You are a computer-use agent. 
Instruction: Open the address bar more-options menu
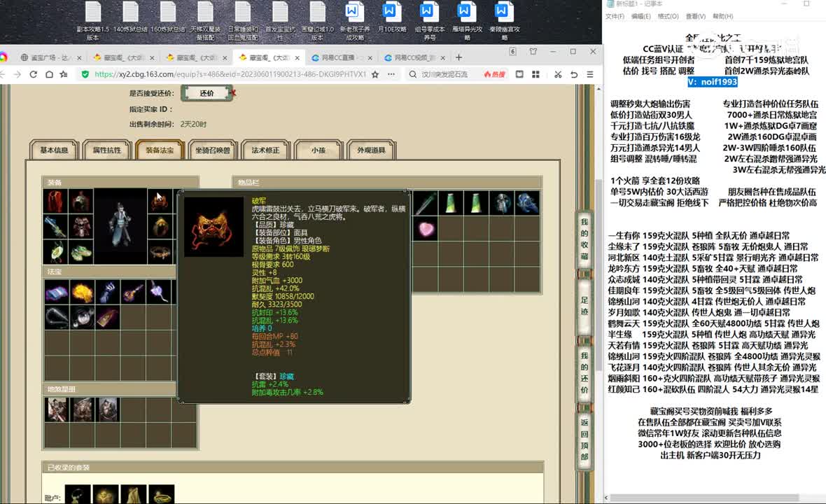(391, 74)
